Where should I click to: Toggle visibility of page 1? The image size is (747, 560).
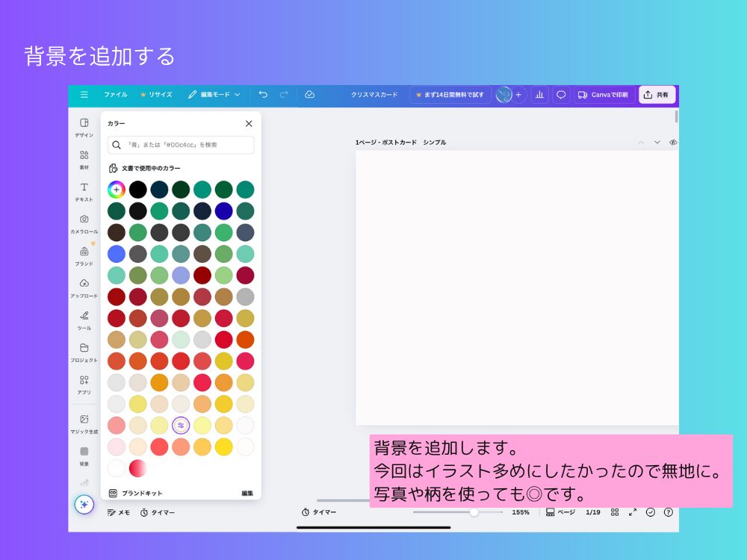[673, 142]
